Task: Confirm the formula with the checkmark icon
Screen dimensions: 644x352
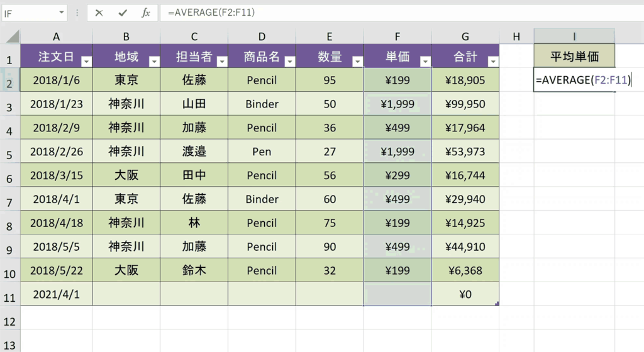Action: (123, 13)
